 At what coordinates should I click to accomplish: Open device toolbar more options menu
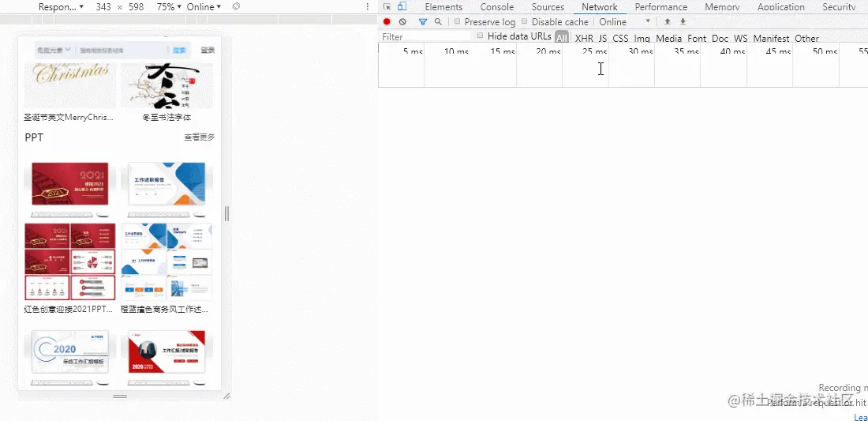coord(368,6)
